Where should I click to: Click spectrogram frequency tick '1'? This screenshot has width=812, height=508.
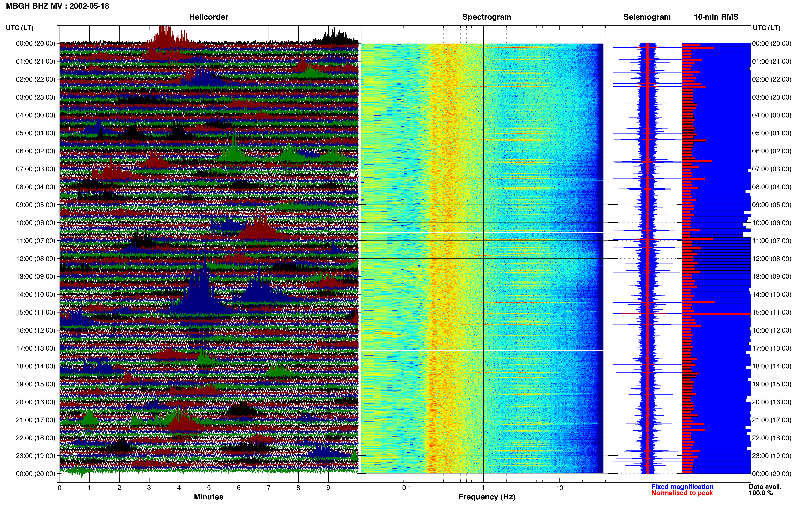pyautogui.click(x=483, y=488)
